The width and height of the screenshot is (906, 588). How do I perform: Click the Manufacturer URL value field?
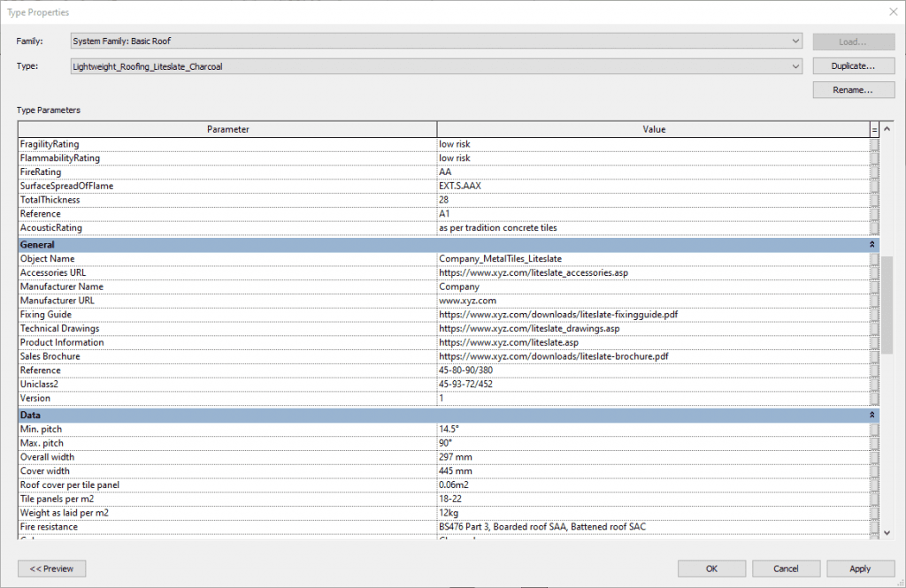tap(653, 301)
